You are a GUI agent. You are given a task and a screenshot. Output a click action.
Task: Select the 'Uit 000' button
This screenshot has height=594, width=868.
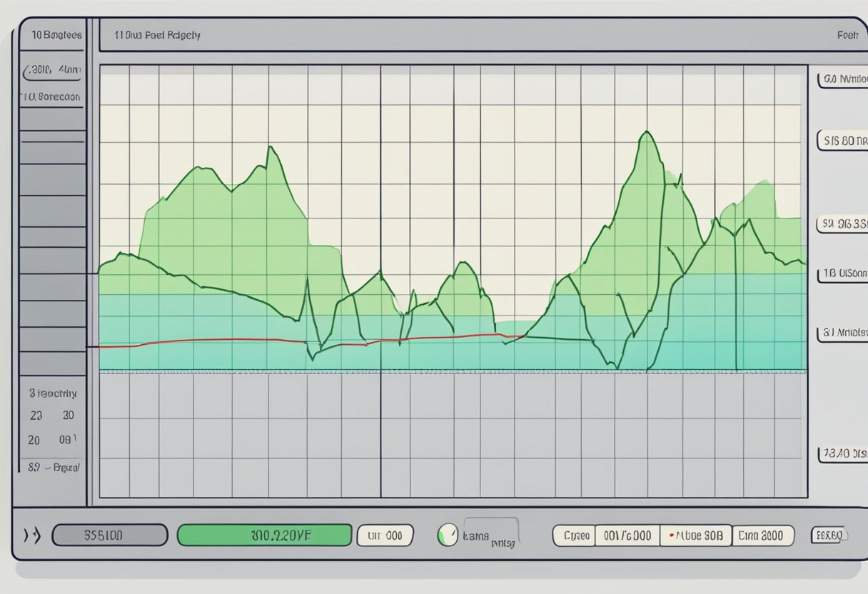pos(385,535)
